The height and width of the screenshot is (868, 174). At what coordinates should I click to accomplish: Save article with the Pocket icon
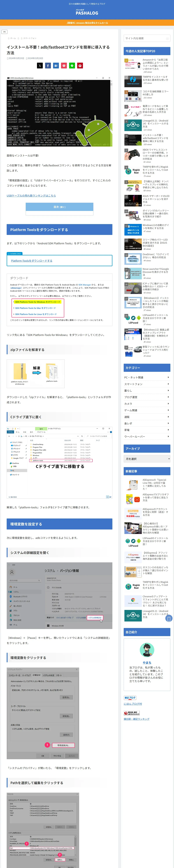click(64, 66)
